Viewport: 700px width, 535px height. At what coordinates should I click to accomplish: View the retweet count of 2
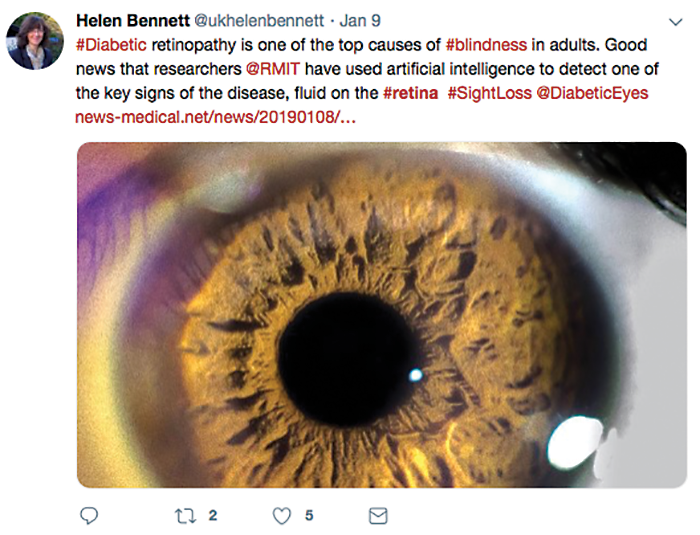pos(213,516)
